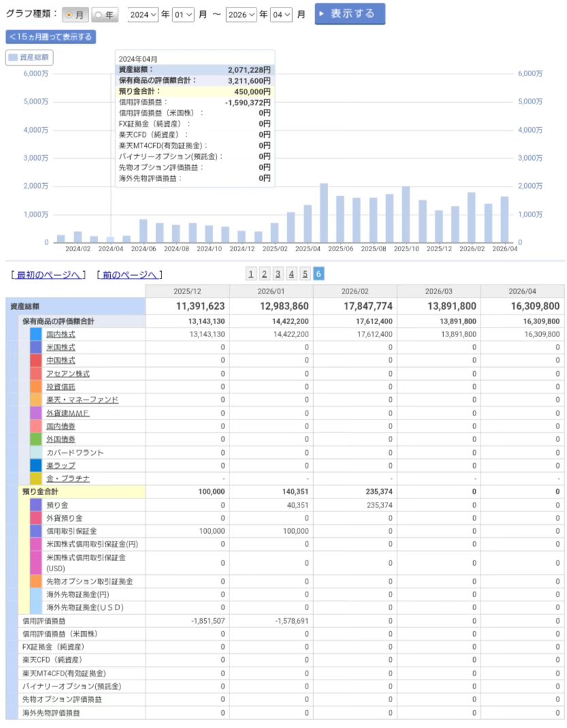
Task: Click the 前のページへ link
Action: (x=129, y=274)
